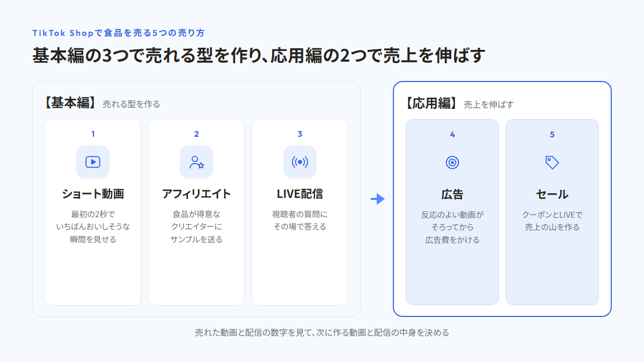Click the number 1 on the first card
The height and width of the screenshot is (362, 644).
point(93,134)
